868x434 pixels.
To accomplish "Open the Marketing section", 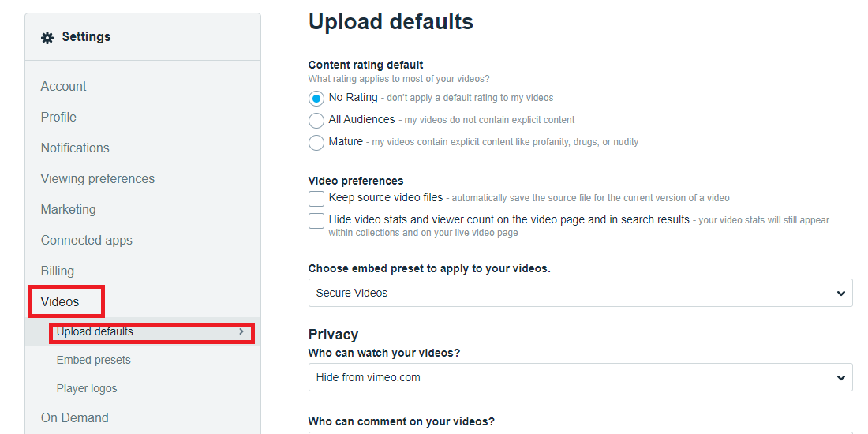I will pos(68,210).
